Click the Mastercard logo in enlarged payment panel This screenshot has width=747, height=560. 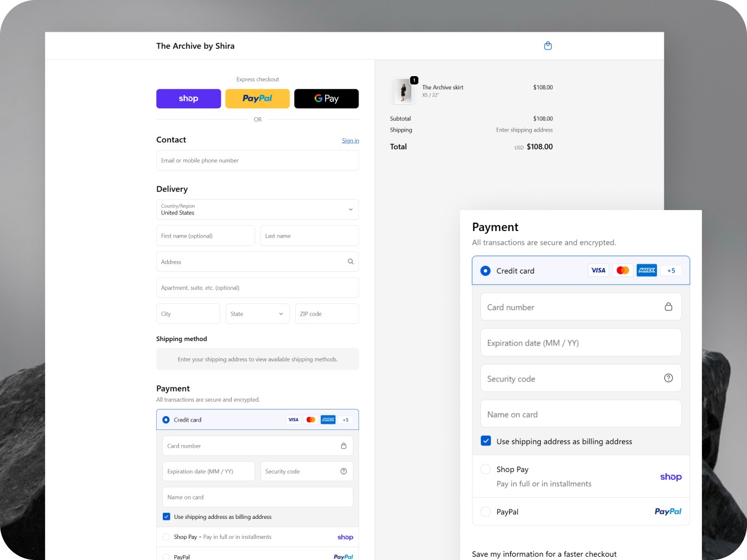622,271
